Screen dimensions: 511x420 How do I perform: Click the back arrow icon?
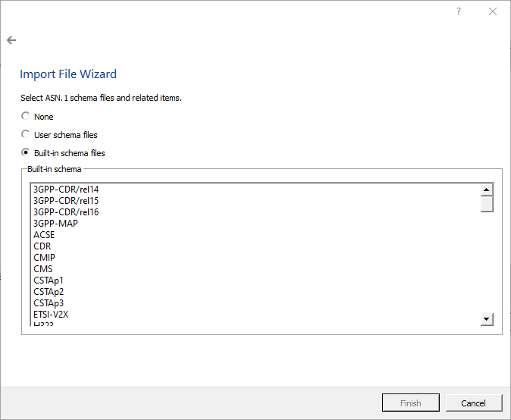[x=11, y=40]
